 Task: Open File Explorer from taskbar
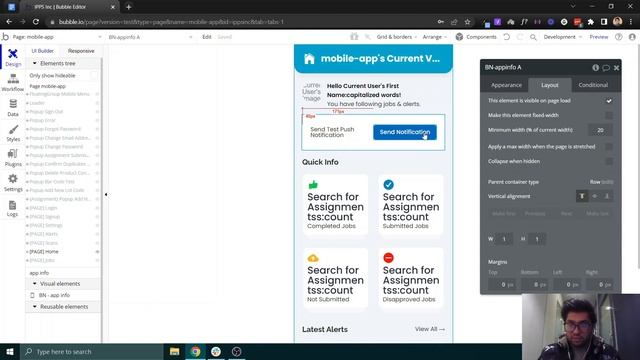click(174, 351)
